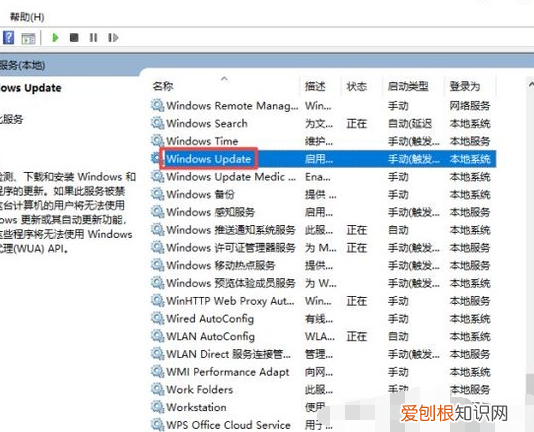The width and height of the screenshot is (534, 432).
Task: Select the Windows Remote Management service row
Action: tap(323, 106)
